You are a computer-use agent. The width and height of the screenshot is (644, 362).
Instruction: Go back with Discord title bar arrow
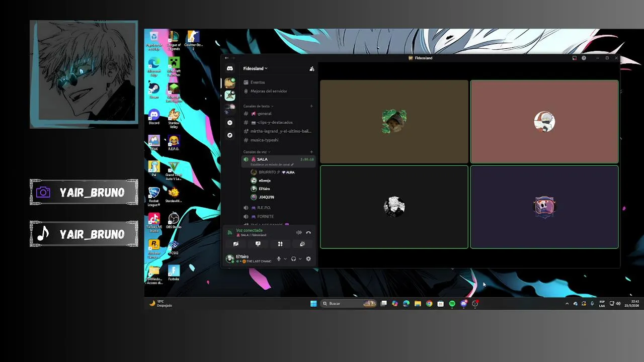[226, 58]
